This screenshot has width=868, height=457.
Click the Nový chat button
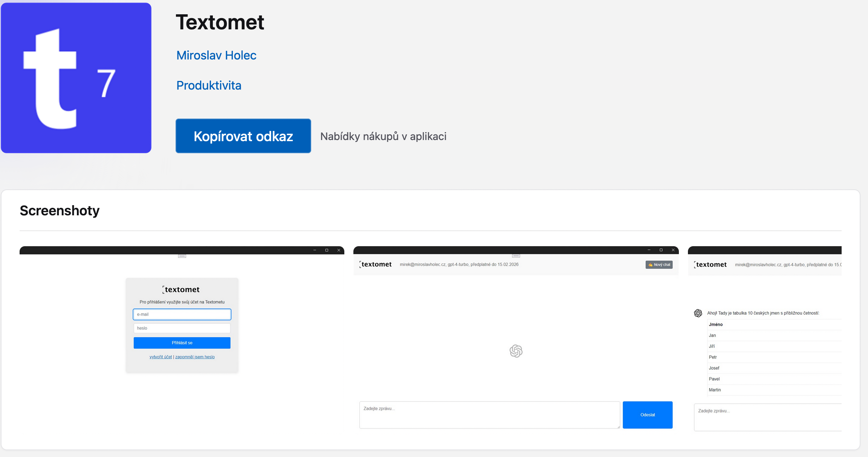[659, 265]
